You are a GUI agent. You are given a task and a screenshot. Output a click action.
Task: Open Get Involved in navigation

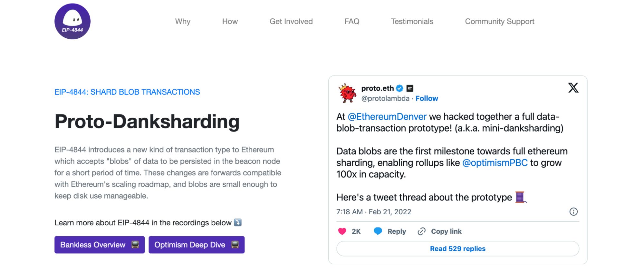[x=291, y=21]
